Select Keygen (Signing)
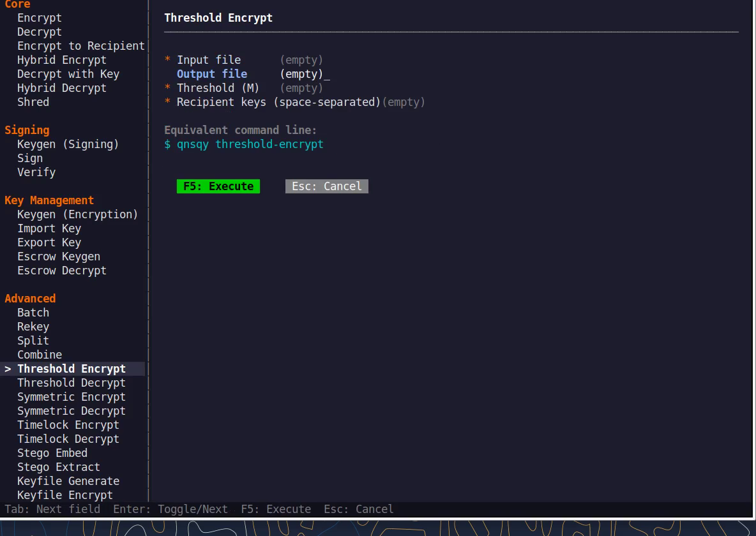 click(68, 144)
